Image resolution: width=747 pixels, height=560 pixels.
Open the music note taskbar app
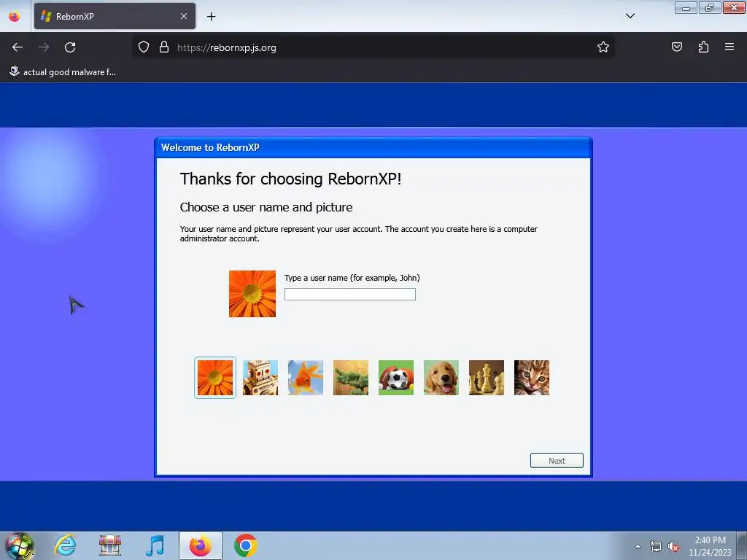(155, 545)
